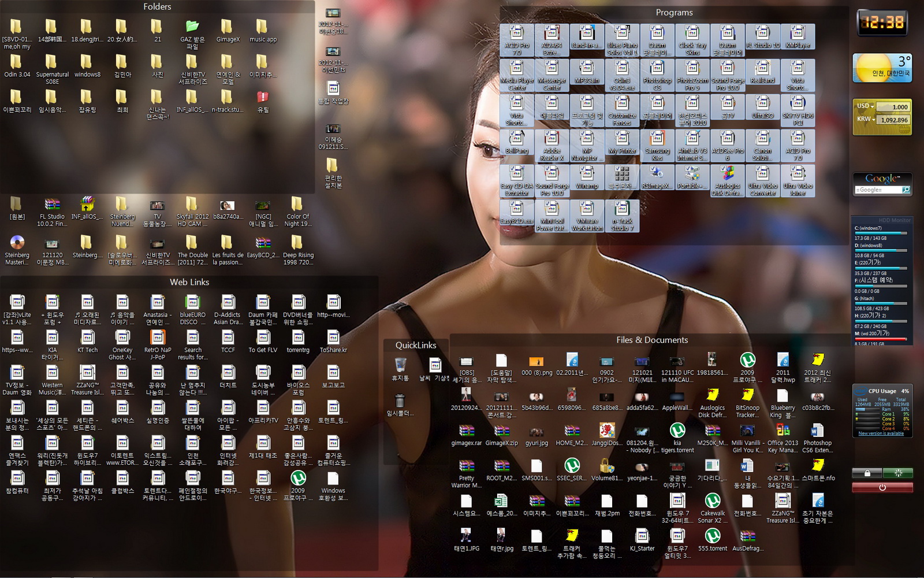This screenshot has height=578, width=924.
Task: Select the Color Of Night folder
Action: 297,212
